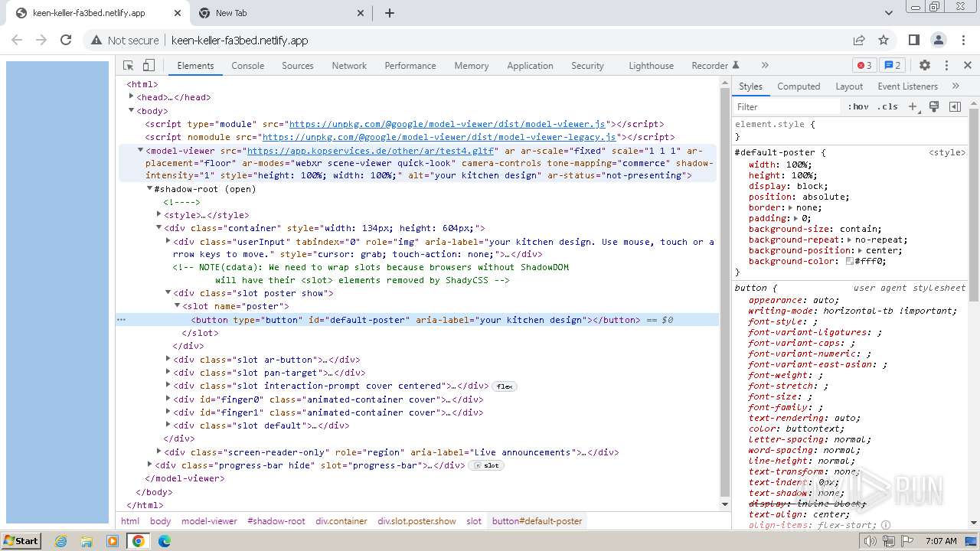The image size is (980, 551).
Task: Collapse the body element node
Action: point(132,111)
